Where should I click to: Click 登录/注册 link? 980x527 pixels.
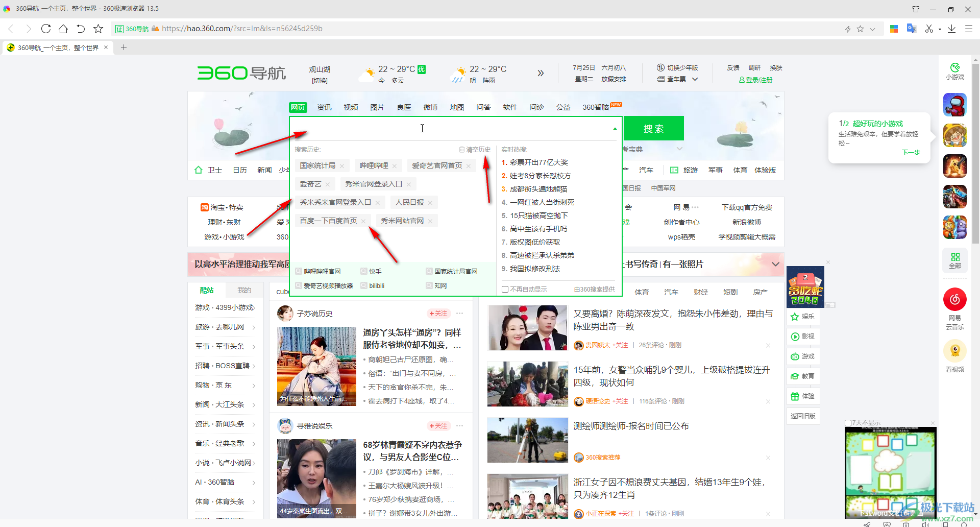(x=756, y=80)
